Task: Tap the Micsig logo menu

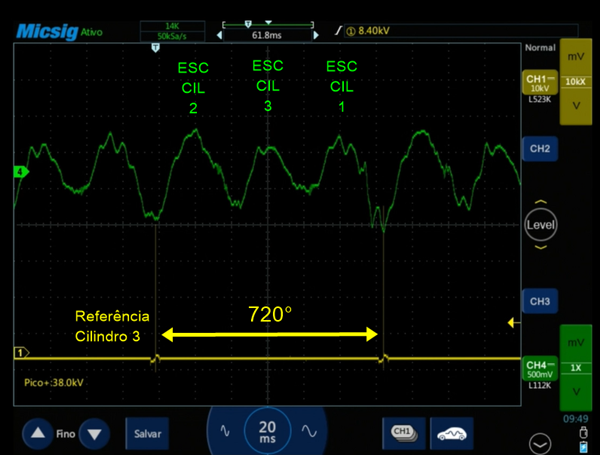Action: 46,32
